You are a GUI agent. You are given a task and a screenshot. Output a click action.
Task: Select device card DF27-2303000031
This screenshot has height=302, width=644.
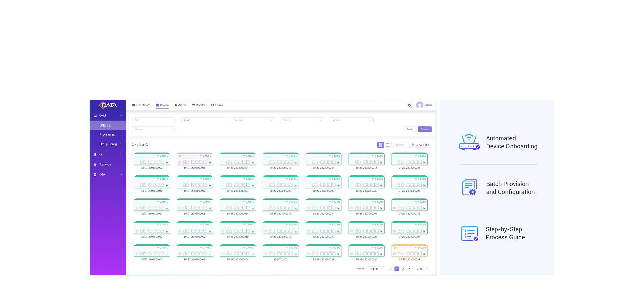click(x=410, y=159)
